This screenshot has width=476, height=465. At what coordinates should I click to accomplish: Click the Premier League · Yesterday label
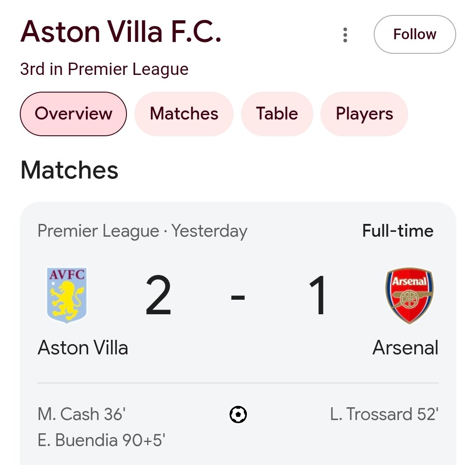coord(142,231)
